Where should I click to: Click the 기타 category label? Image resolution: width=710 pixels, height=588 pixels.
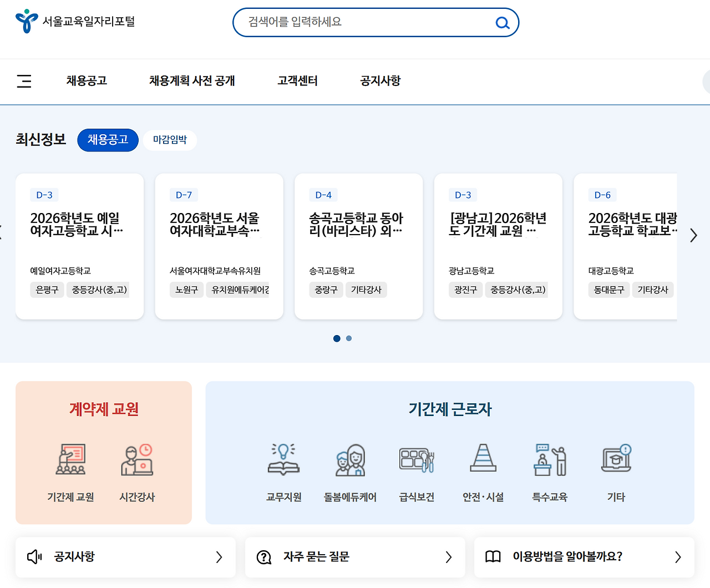click(616, 497)
